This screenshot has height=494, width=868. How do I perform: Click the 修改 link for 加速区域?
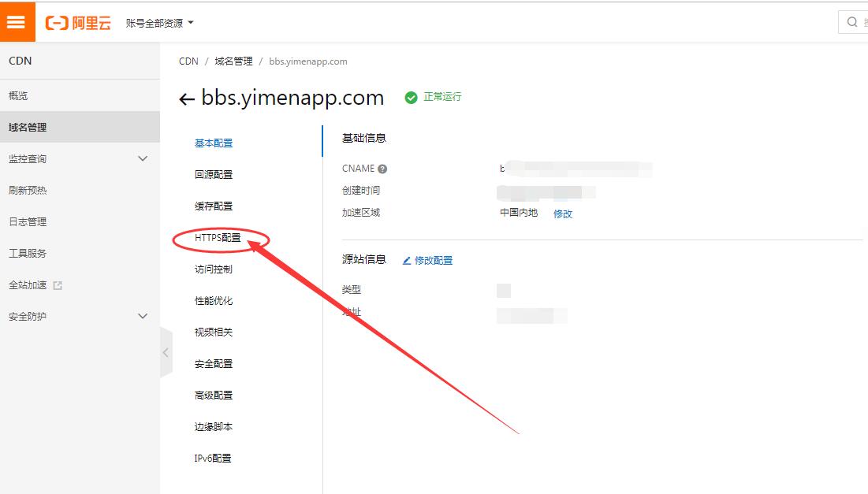[563, 214]
